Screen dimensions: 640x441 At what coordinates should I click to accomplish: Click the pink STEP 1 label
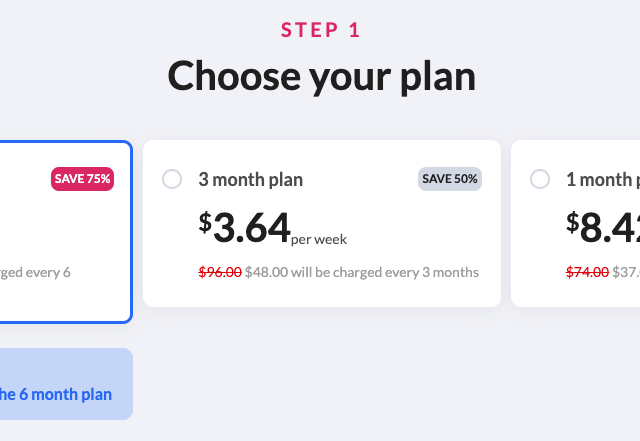[x=320, y=30]
